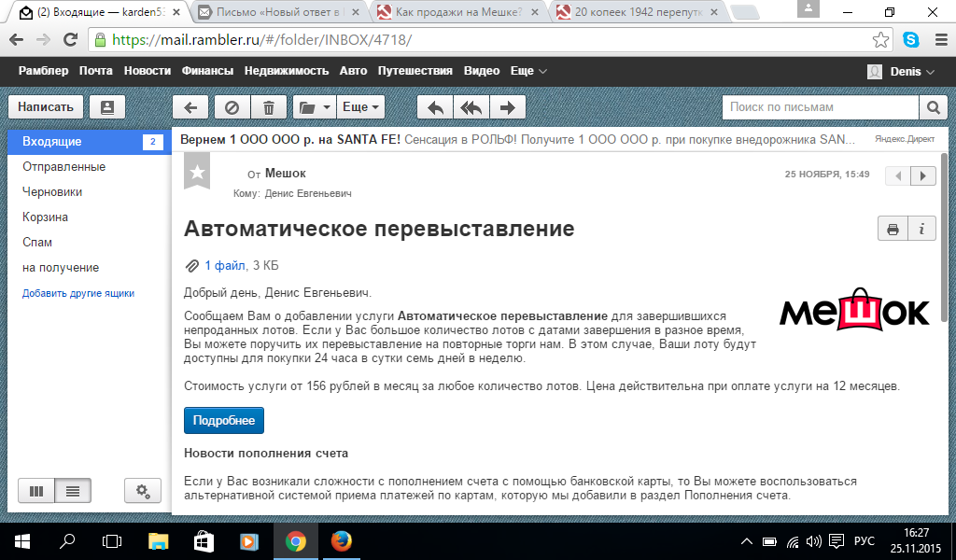Open Финансы in the top navigation
The height and width of the screenshot is (560, 956).
point(207,71)
